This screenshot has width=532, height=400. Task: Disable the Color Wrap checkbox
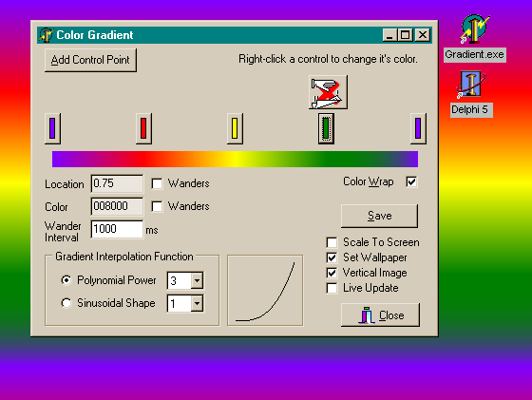pos(411,181)
